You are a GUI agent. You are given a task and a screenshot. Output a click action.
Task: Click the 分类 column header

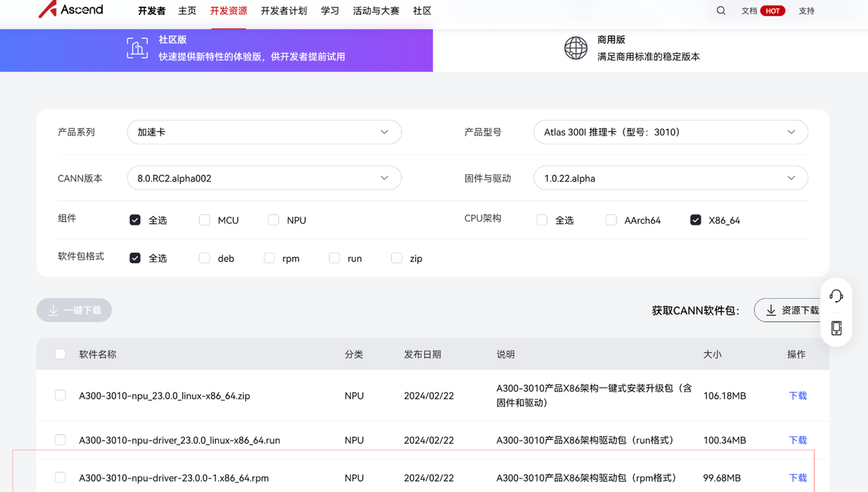click(x=354, y=354)
